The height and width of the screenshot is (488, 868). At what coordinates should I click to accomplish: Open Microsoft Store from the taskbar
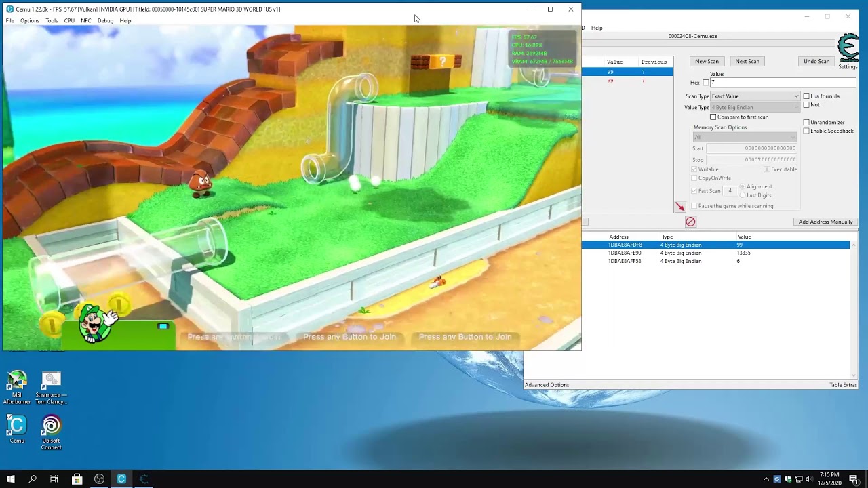pyautogui.click(x=77, y=479)
